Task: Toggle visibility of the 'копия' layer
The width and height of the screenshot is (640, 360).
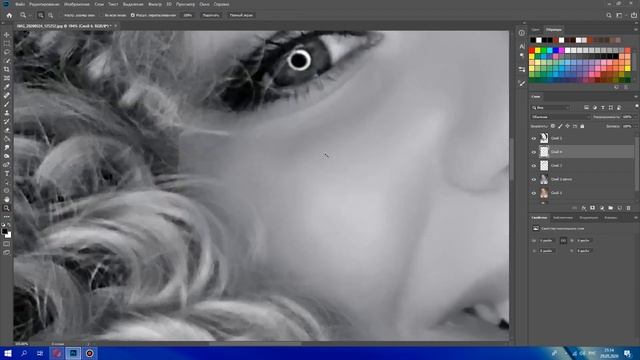Action: 533,179
